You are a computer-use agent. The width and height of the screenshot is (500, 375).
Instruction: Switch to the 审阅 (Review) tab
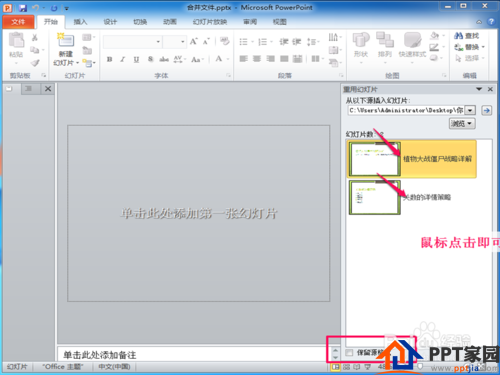tap(250, 22)
